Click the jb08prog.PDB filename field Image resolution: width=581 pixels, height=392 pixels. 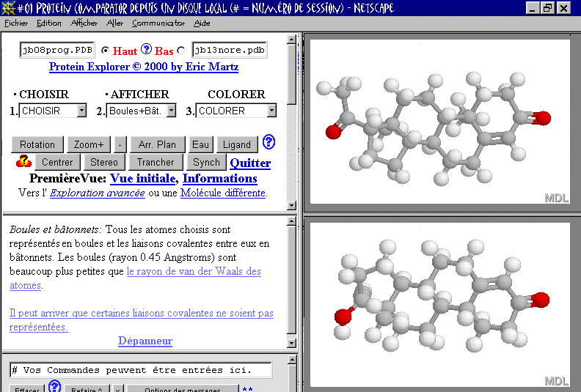pos(57,50)
